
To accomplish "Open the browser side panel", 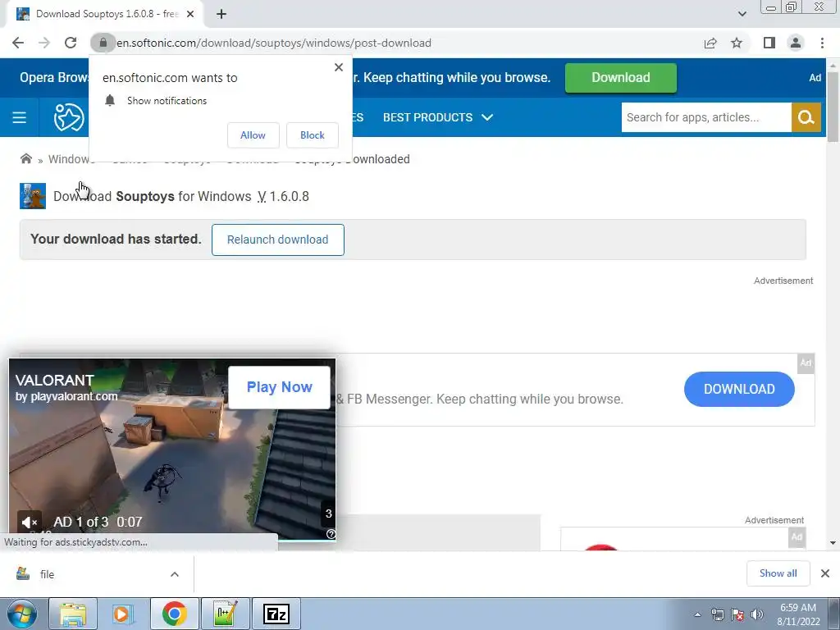I will [769, 43].
